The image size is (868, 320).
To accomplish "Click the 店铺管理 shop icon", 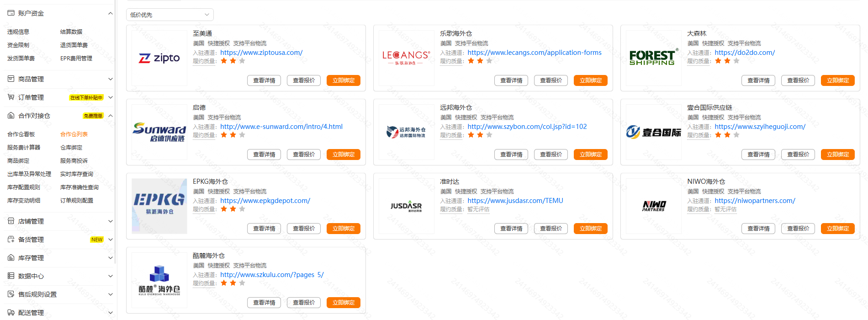I will point(11,221).
